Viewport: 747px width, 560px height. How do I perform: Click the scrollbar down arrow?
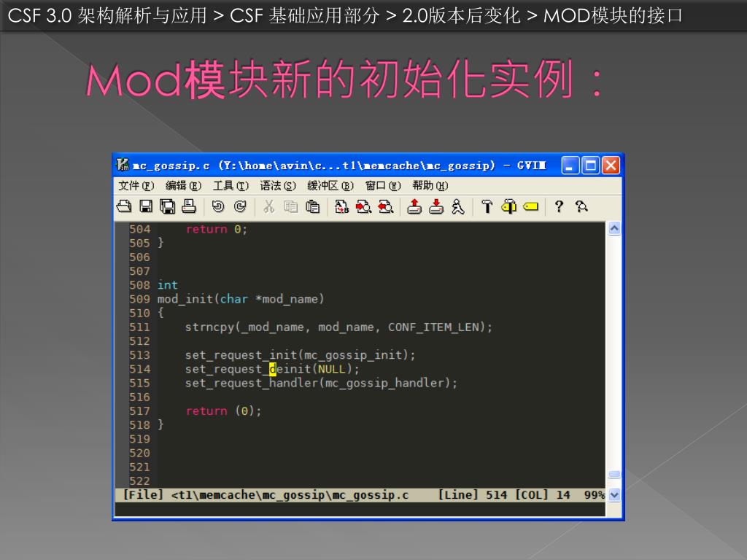[614, 495]
